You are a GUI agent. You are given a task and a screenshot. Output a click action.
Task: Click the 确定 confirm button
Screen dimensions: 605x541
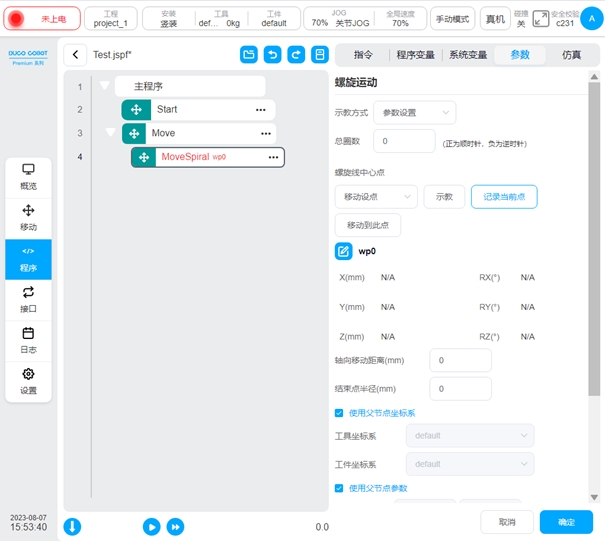pyautogui.click(x=566, y=522)
